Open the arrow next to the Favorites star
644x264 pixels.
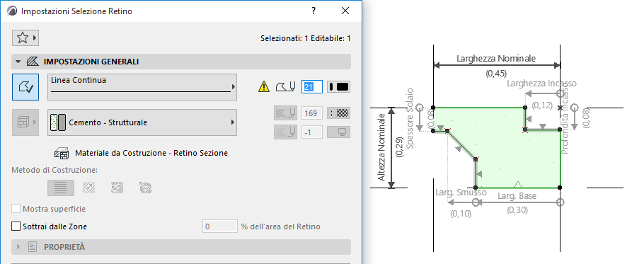(35, 38)
